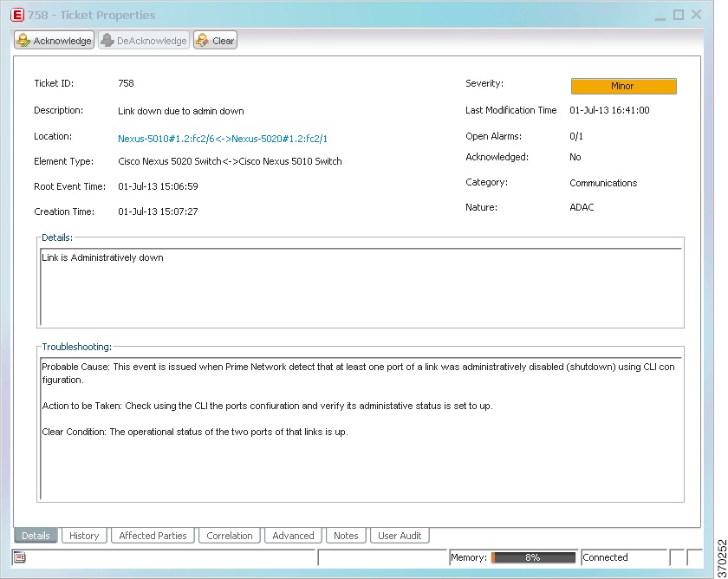728x579 pixels.
Task: Click the Nature value 'ADAC'
Action: pyautogui.click(x=582, y=207)
